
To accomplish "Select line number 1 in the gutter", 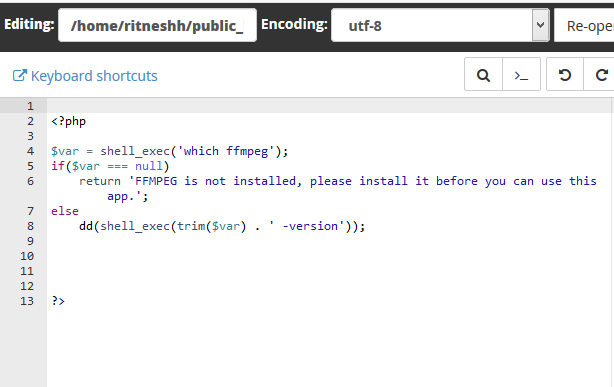I will click(30, 106).
